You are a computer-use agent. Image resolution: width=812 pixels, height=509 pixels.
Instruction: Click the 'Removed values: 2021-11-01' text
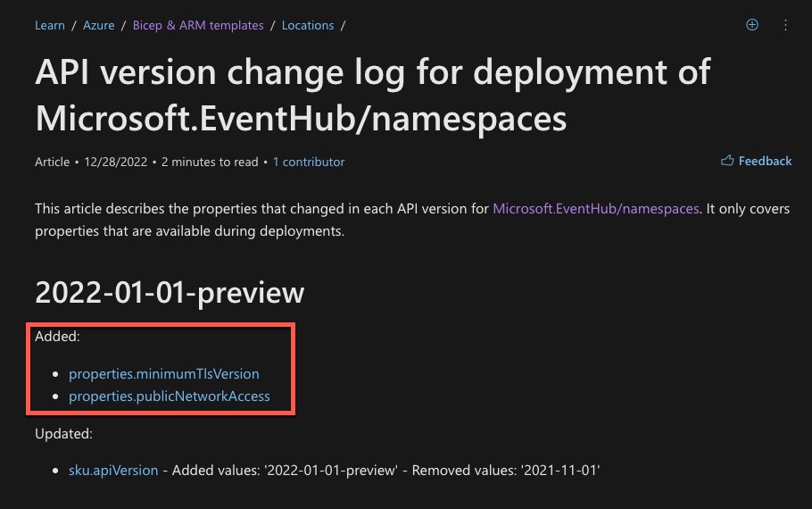coord(505,470)
